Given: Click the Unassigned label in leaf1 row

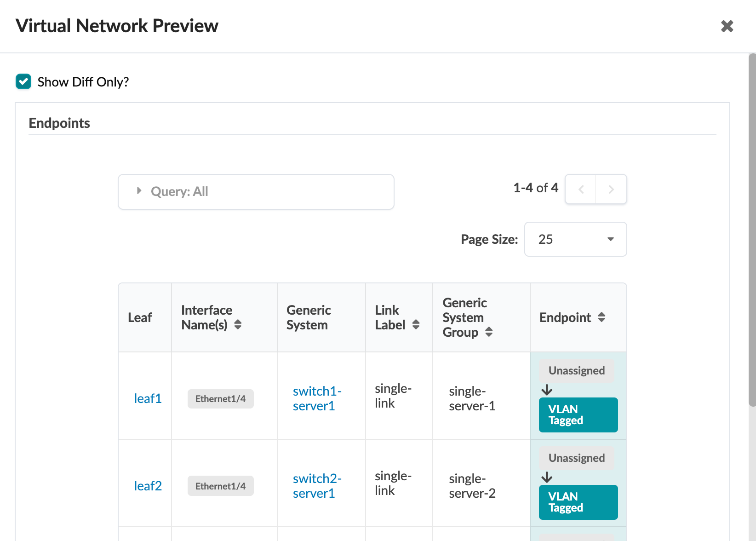Looking at the screenshot, I should coord(576,371).
